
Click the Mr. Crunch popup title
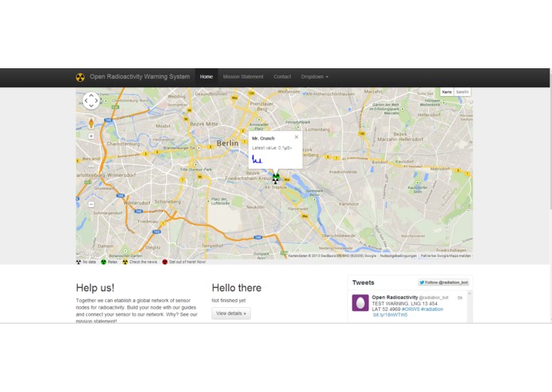(264, 138)
